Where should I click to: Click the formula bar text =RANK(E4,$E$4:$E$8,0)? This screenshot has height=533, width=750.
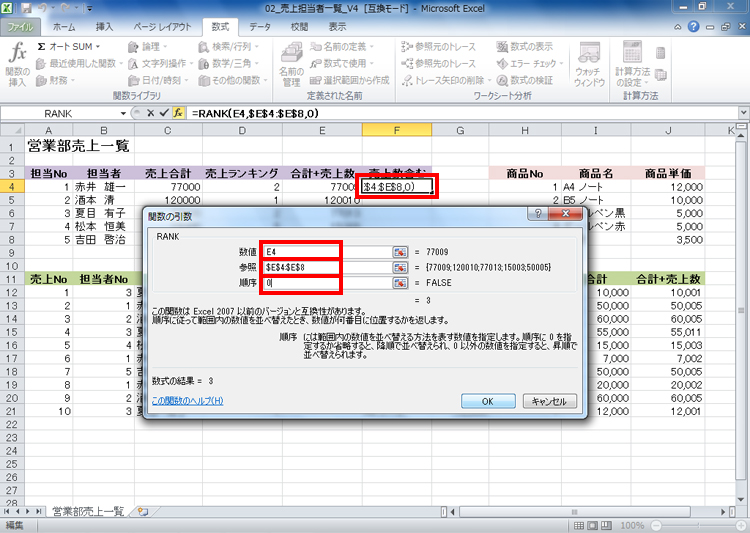coord(255,113)
